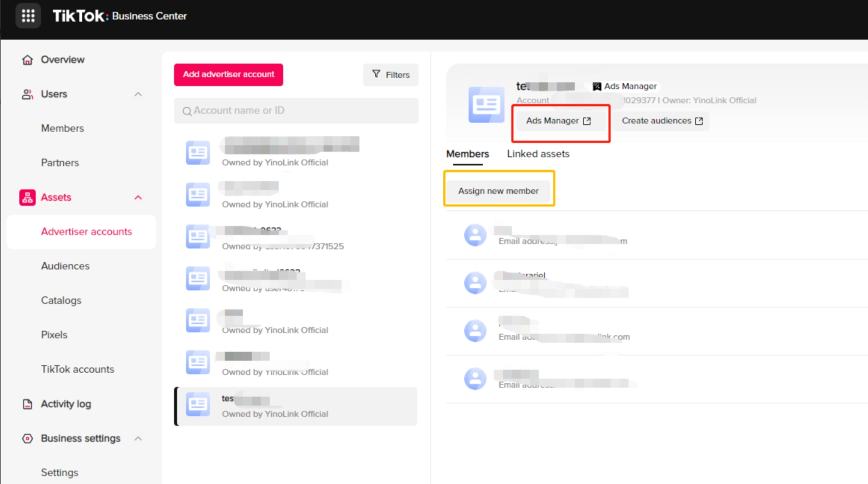Click the Users people icon
The width and height of the screenshot is (868, 484).
(x=27, y=94)
